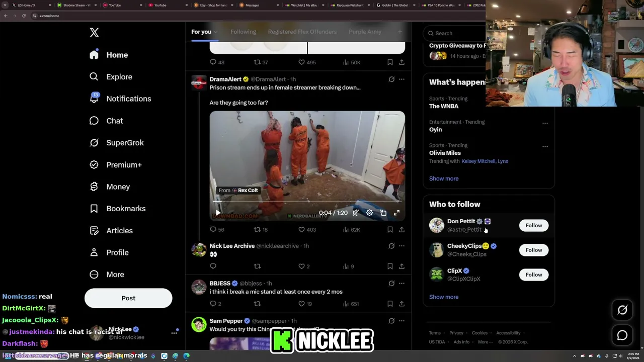Open the DramaAlert video settings menu
The image size is (644, 362).
(x=369, y=213)
